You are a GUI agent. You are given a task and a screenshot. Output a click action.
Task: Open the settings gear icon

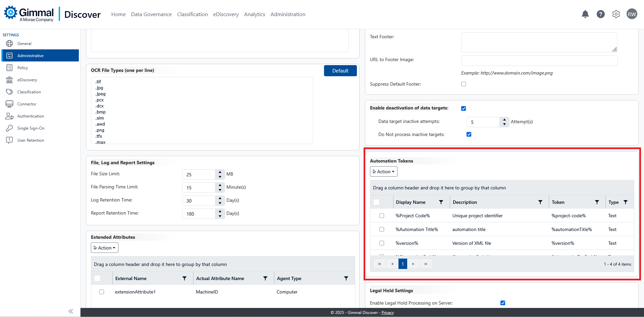[x=616, y=14]
